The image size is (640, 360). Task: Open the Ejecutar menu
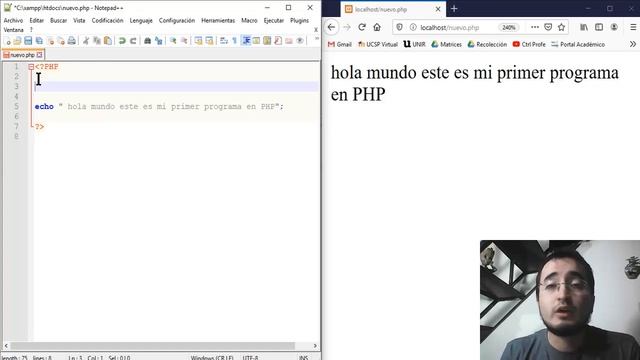point(273,20)
